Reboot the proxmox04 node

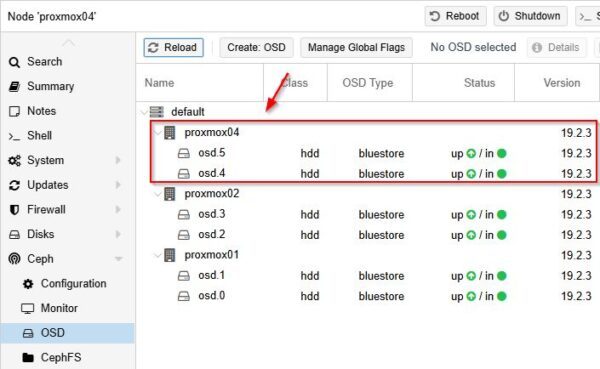tap(455, 16)
